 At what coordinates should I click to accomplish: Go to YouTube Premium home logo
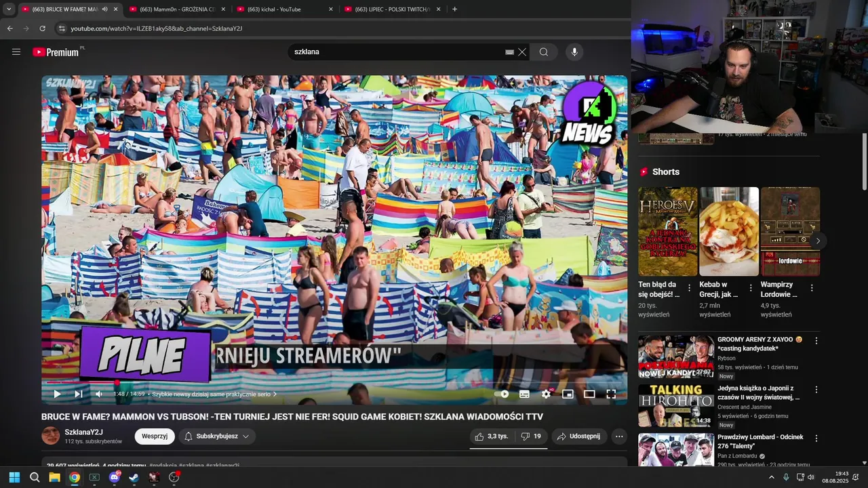(x=56, y=52)
